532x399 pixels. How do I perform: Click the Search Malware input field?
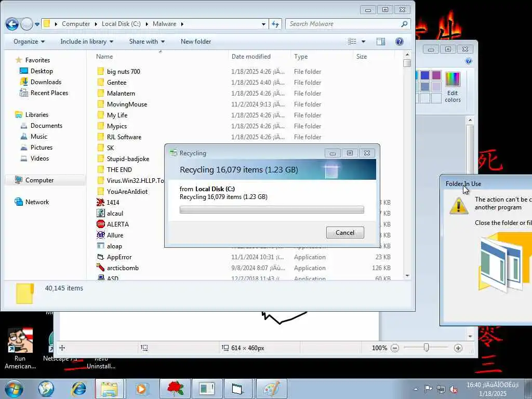click(343, 24)
